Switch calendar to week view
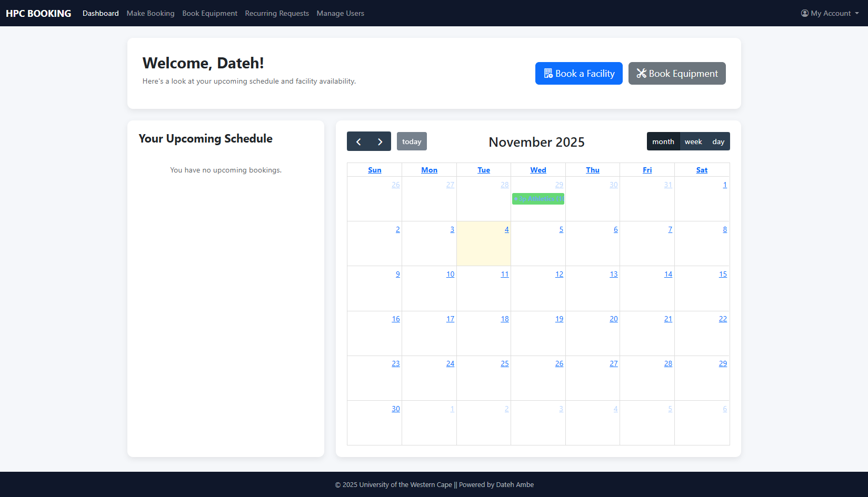Viewport: 868px width, 497px height. (693, 141)
